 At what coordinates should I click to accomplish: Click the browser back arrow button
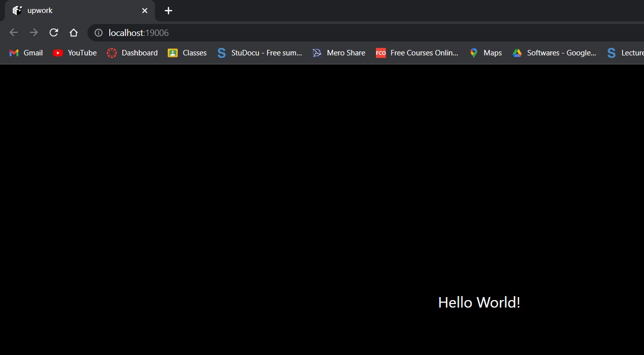pyautogui.click(x=13, y=32)
